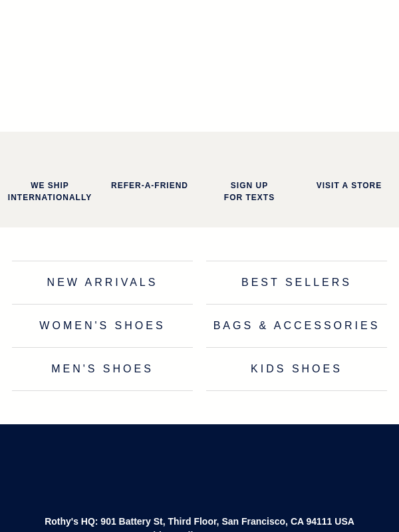Browse Women's Shoes
Viewport: 399px width, 532px height.
pos(102,326)
